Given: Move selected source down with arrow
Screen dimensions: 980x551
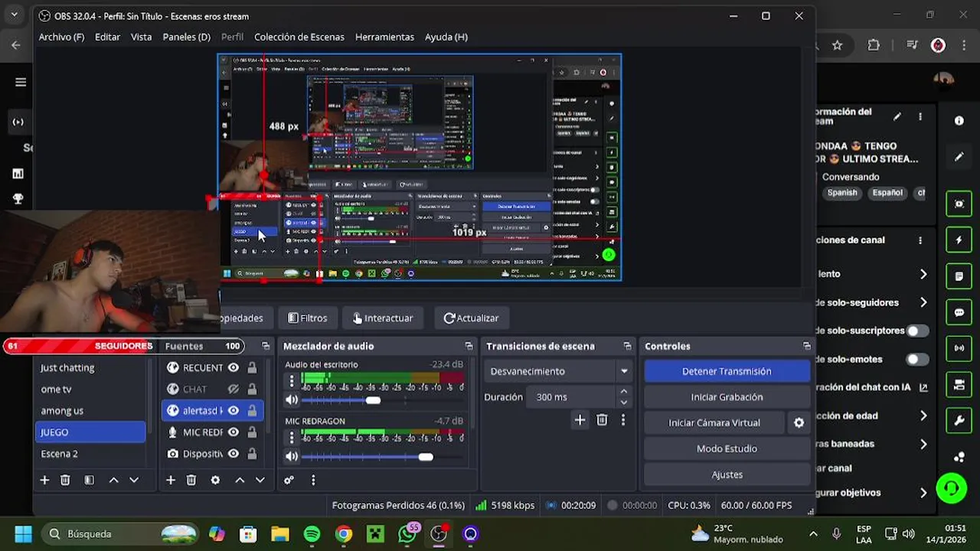Looking at the screenshot, I should tap(260, 480).
